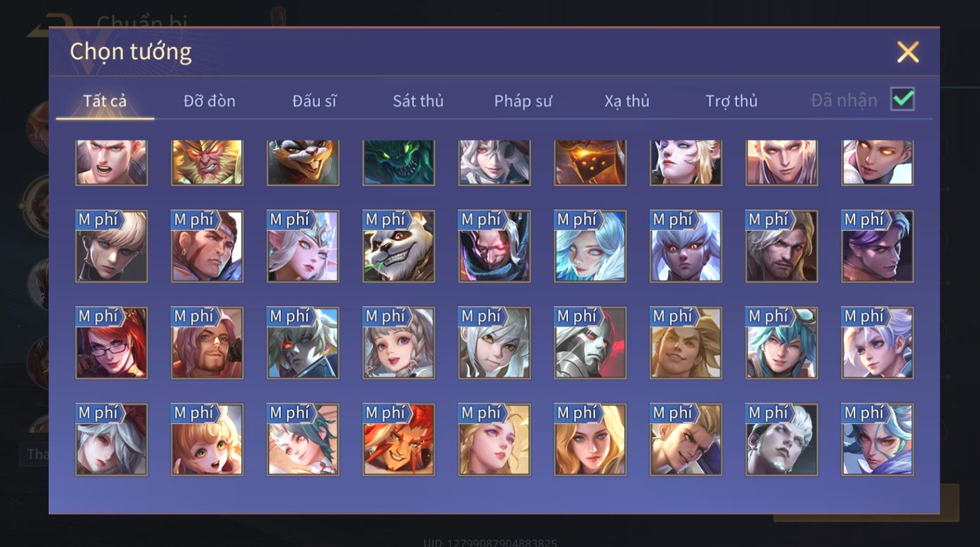This screenshot has height=547, width=980.
Task: Select the green monster hero portrait
Action: pyautogui.click(x=398, y=163)
